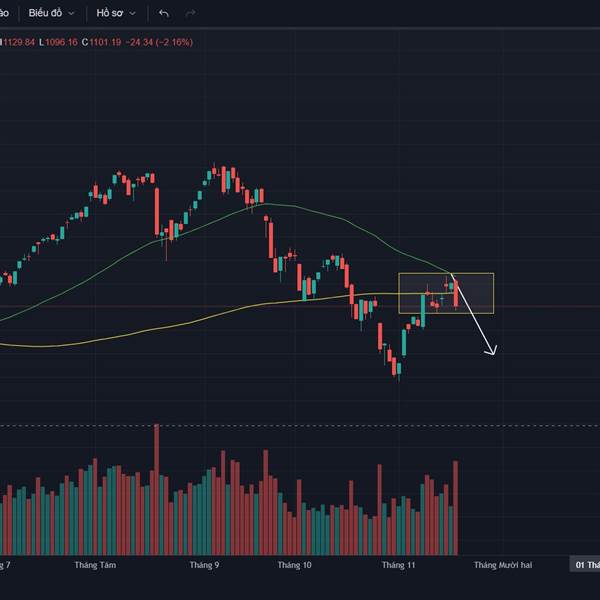600x600 pixels.
Task: Click the undo arrow icon
Action: tap(164, 13)
